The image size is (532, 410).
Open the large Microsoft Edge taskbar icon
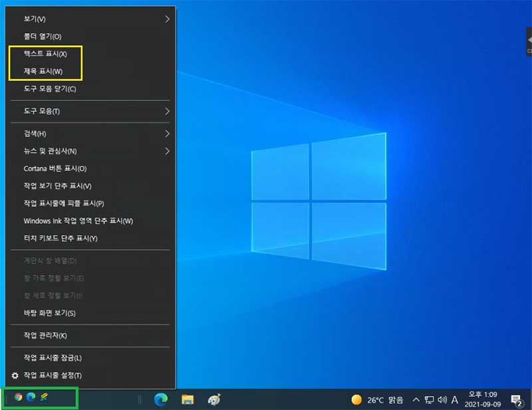click(161, 400)
